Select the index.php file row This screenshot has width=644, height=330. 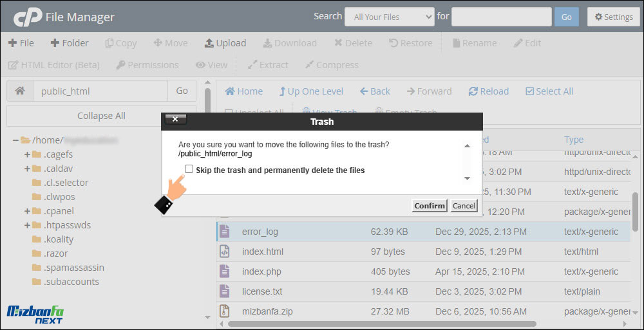click(x=261, y=271)
